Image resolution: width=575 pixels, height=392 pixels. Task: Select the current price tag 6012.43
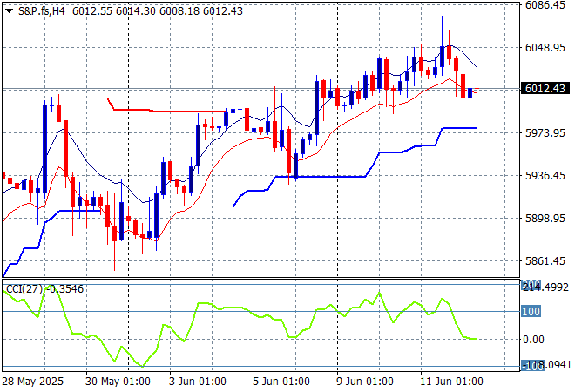click(545, 89)
